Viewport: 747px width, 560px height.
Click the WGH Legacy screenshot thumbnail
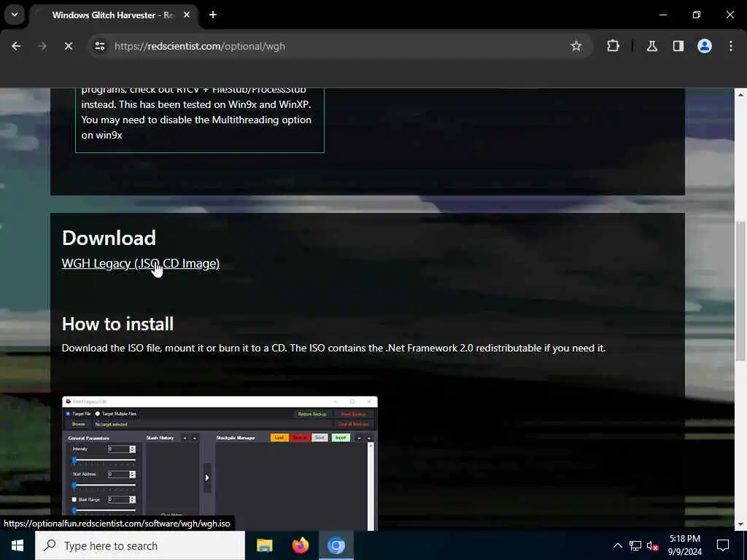(x=220, y=463)
